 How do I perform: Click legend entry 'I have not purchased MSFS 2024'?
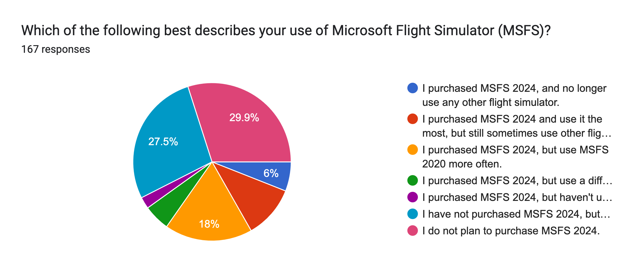point(516,214)
